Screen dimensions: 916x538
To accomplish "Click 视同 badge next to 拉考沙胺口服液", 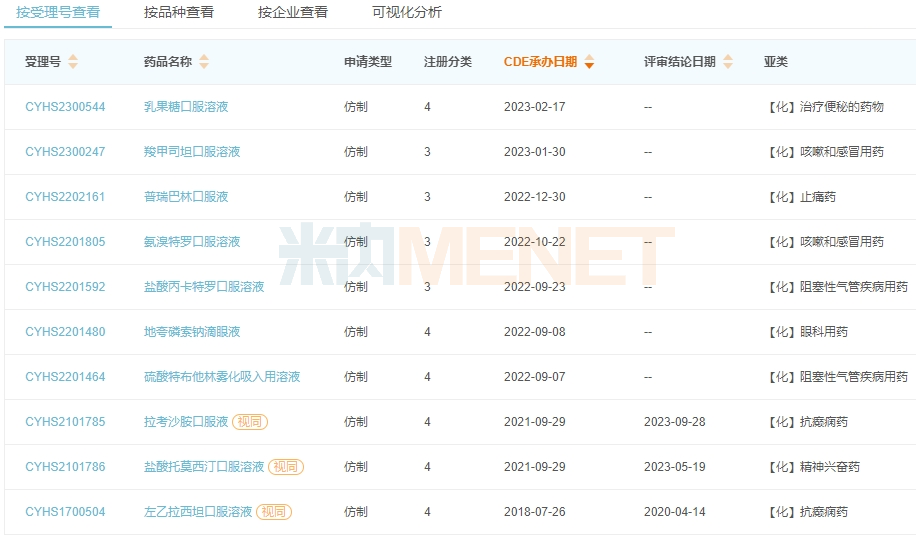I will (x=250, y=422).
